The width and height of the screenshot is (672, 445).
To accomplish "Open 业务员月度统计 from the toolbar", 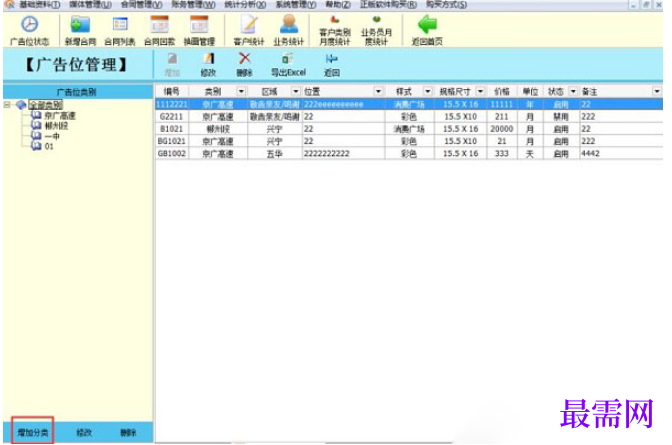I will [376, 31].
